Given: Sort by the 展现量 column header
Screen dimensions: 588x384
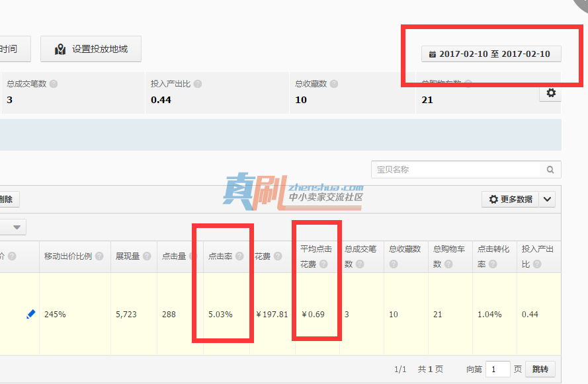Looking at the screenshot, I should tap(128, 256).
